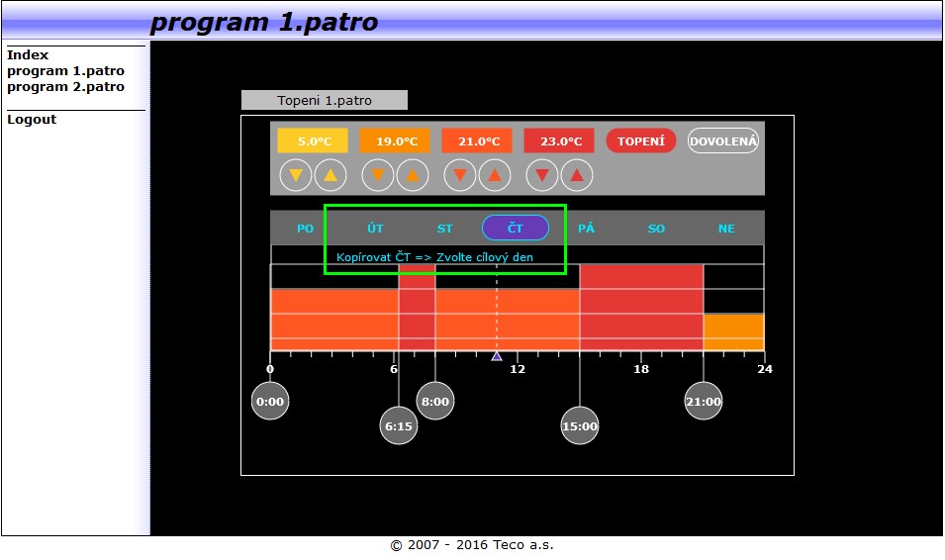
Task: Enable DOVOLENÁ holiday mode
Action: pos(723,141)
